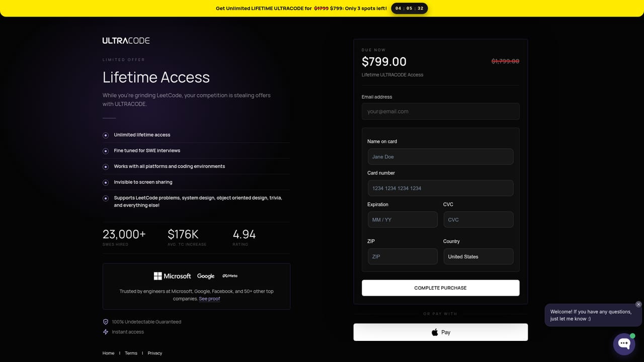Image resolution: width=644 pixels, height=362 pixels.
Task: Click bullet icon beside Works with all platforms
Action: click(x=106, y=166)
